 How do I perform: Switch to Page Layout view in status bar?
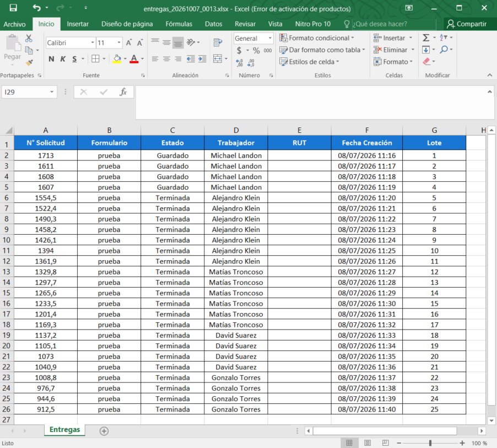click(x=368, y=443)
